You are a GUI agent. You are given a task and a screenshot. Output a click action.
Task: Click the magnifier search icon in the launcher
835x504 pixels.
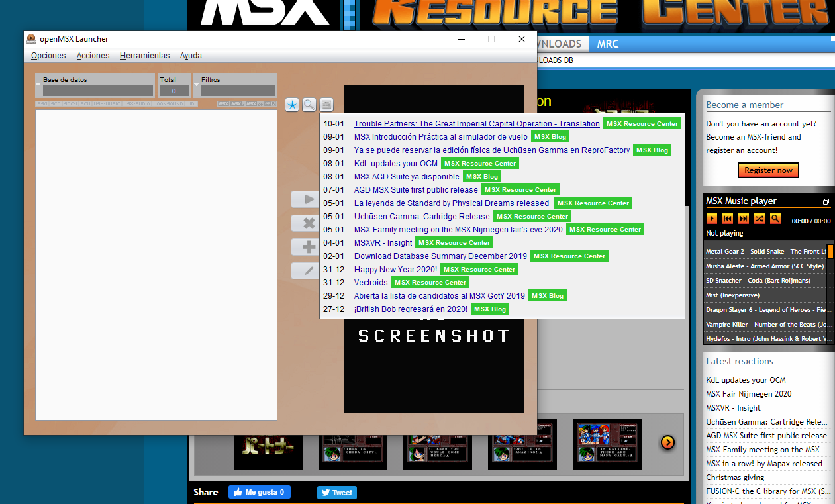pyautogui.click(x=308, y=105)
